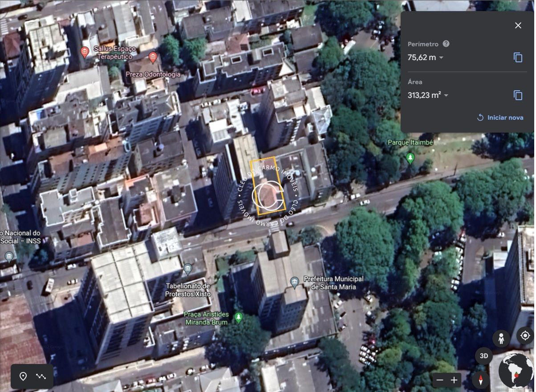Select the add placemark tool

pyautogui.click(x=23, y=376)
